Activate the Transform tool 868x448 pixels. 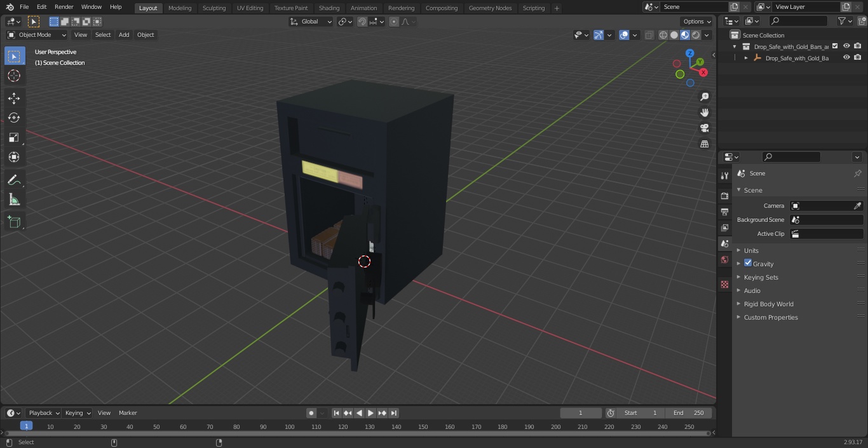pyautogui.click(x=14, y=157)
